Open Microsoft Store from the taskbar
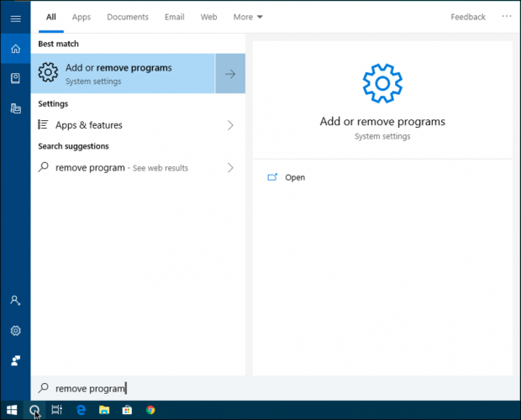 tap(128, 411)
